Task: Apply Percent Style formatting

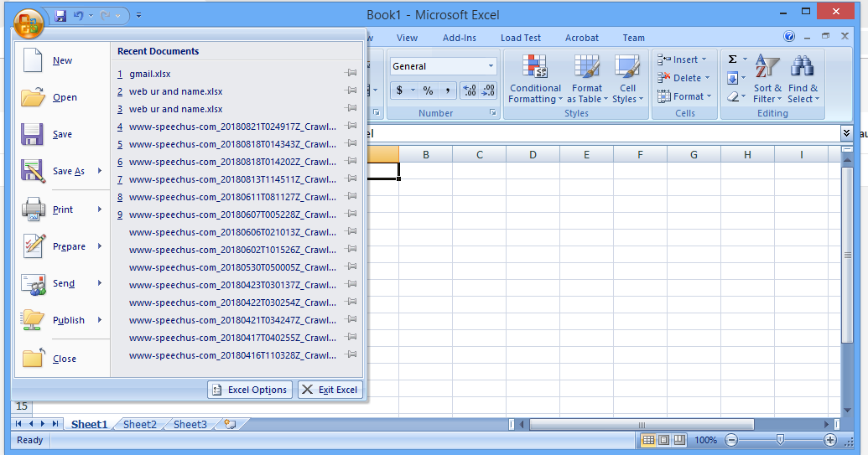Action: coord(428,90)
